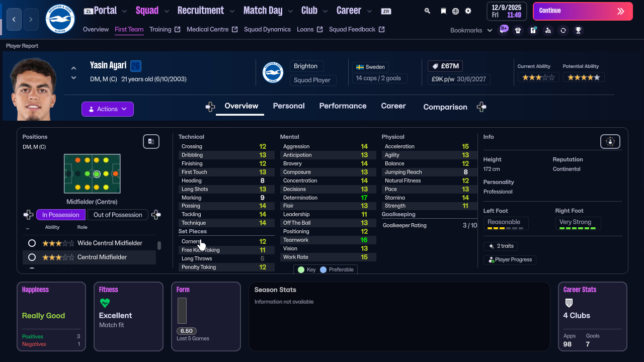The width and height of the screenshot is (644, 362).
Task: Open the scouting icon with magnifying glass
Action: click(x=548, y=30)
